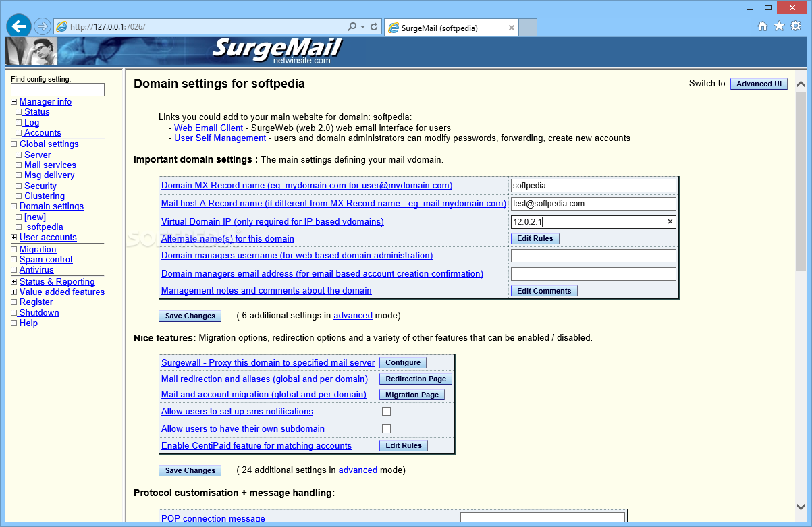Viewport: 812px width, 527px height.
Task: Refresh the page with the reload icon
Action: click(375, 27)
